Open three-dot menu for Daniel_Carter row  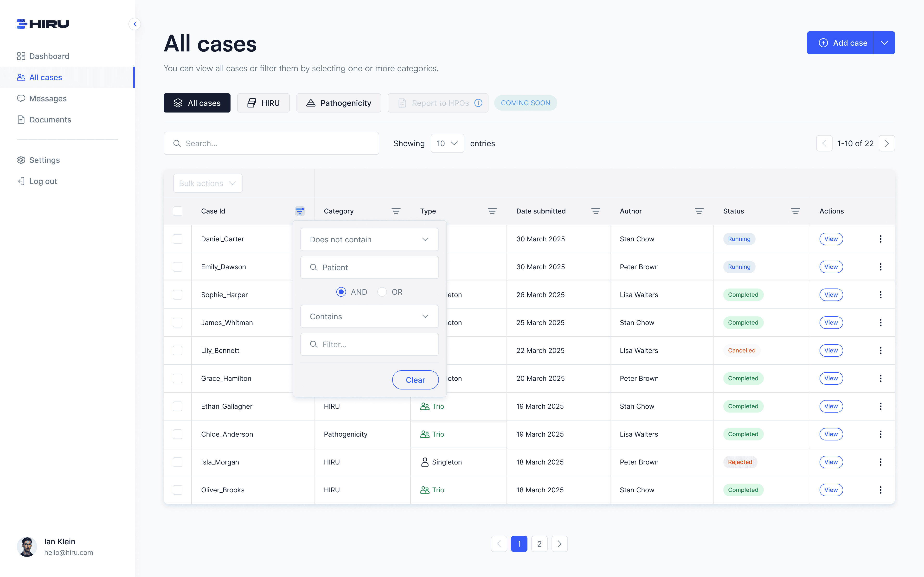tap(880, 239)
